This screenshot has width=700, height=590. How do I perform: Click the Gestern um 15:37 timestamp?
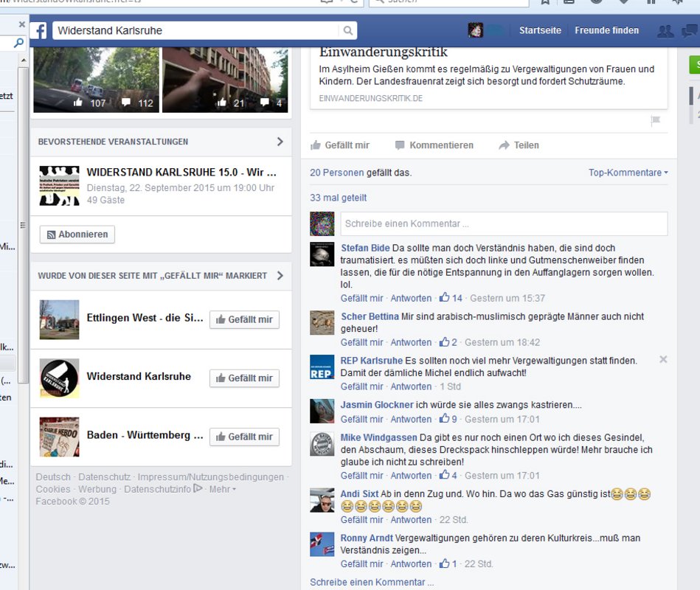click(x=507, y=298)
